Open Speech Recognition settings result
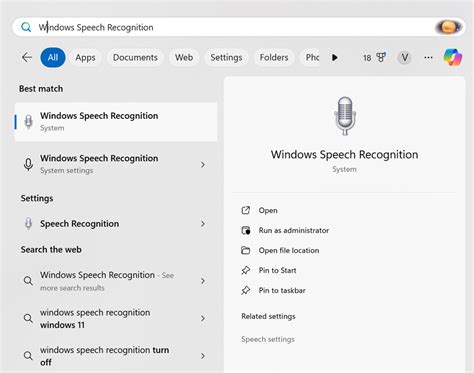474x373 pixels. click(x=116, y=224)
